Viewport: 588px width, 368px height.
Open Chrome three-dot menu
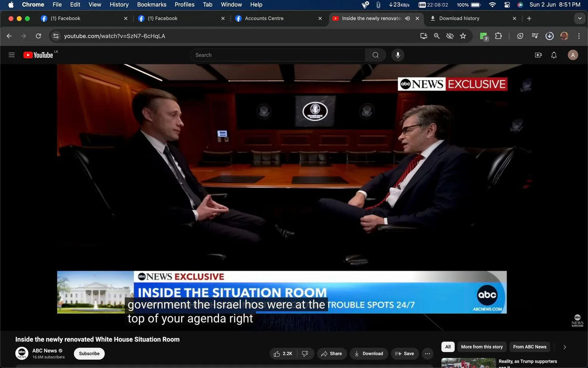[x=579, y=36]
